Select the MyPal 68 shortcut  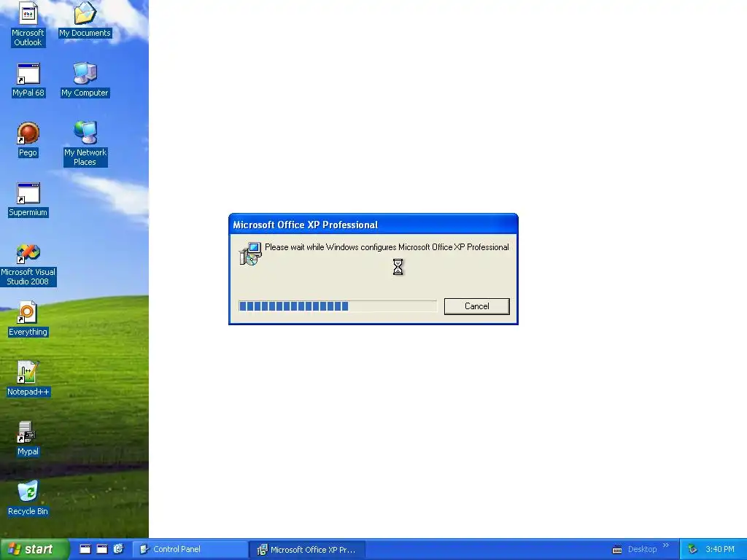[x=28, y=80]
